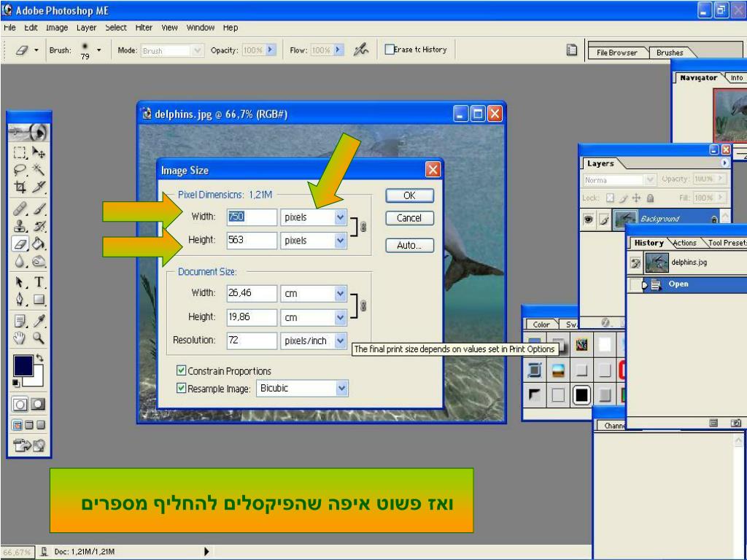Open the Image menu
747x560 pixels.
point(57,28)
